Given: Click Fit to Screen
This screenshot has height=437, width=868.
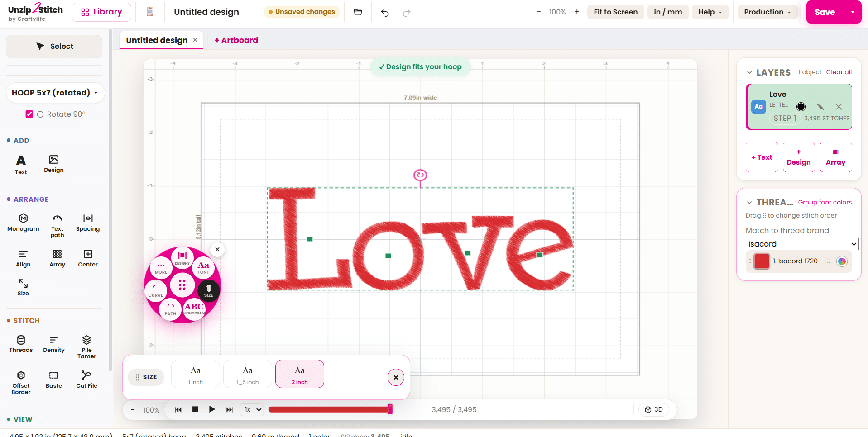Looking at the screenshot, I should (x=615, y=12).
